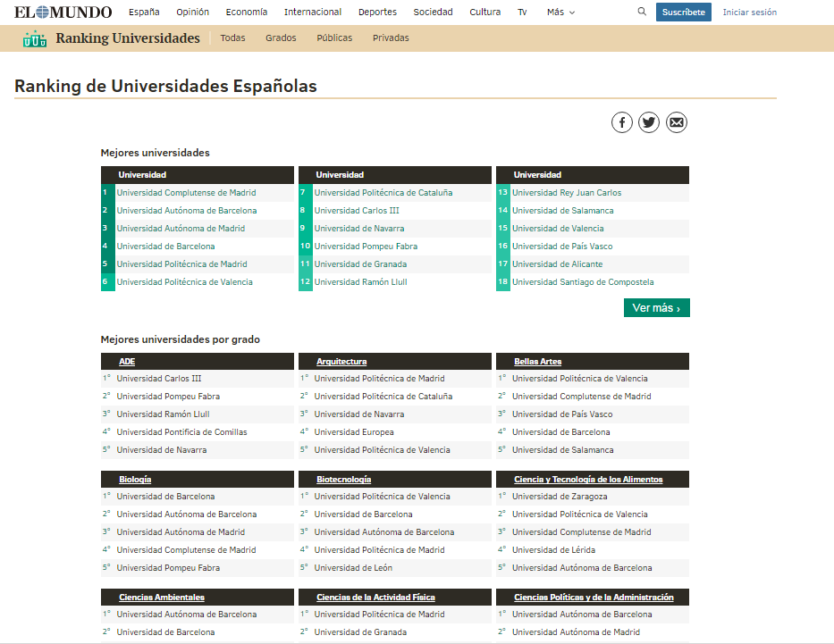Share on Facebook icon
The height and width of the screenshot is (644, 834).
[x=622, y=122]
